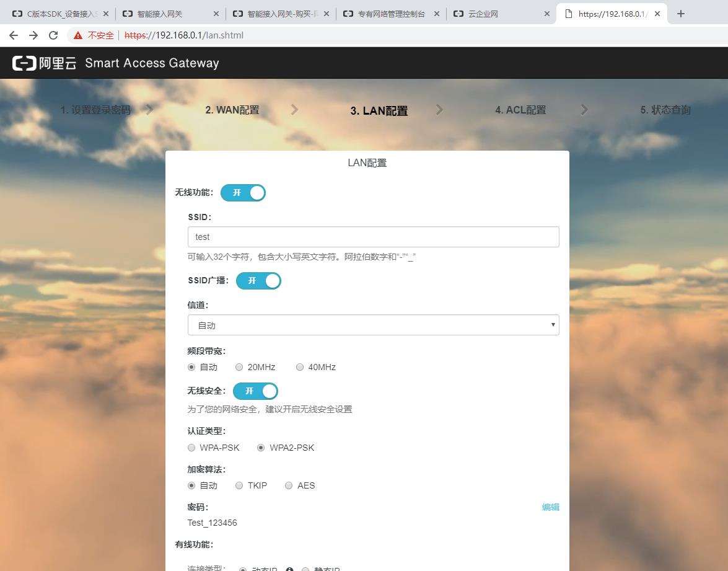Select 自动 for 频段带宽
The image size is (728, 571).
click(191, 367)
